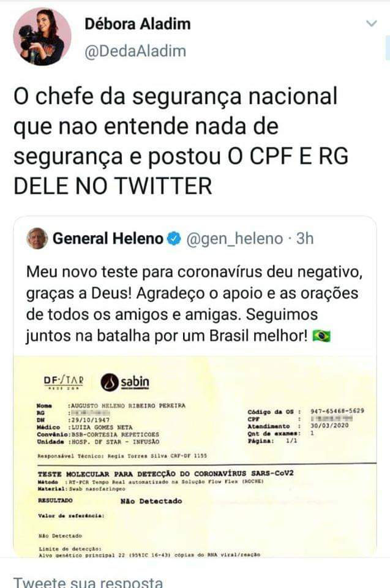Click the Débora Aladim display name
390x588 pixels.
(138, 24)
